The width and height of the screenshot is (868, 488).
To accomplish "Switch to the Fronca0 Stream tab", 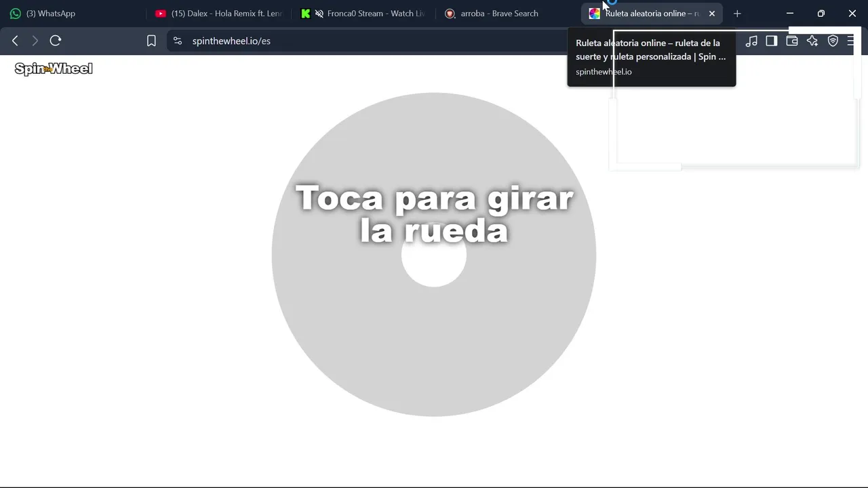I will 363,14.
